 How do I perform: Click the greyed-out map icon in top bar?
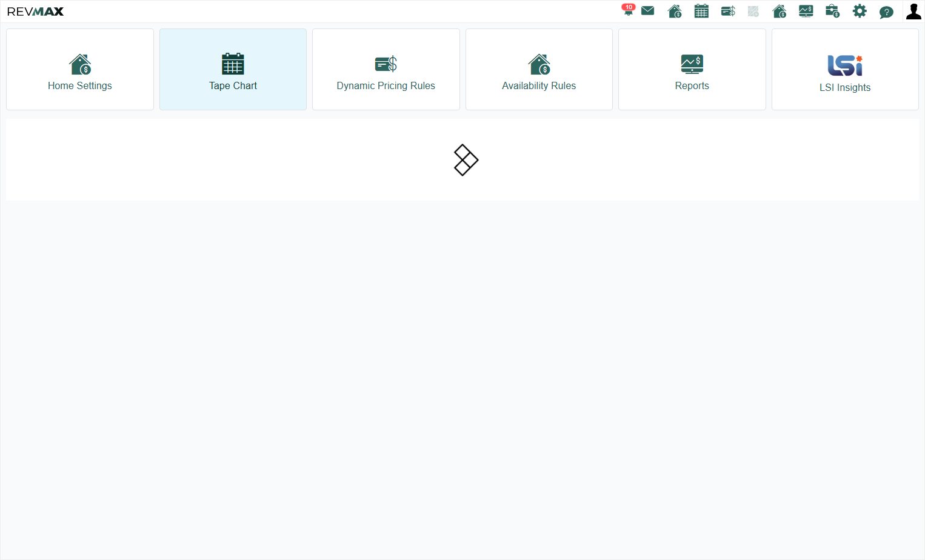click(753, 11)
